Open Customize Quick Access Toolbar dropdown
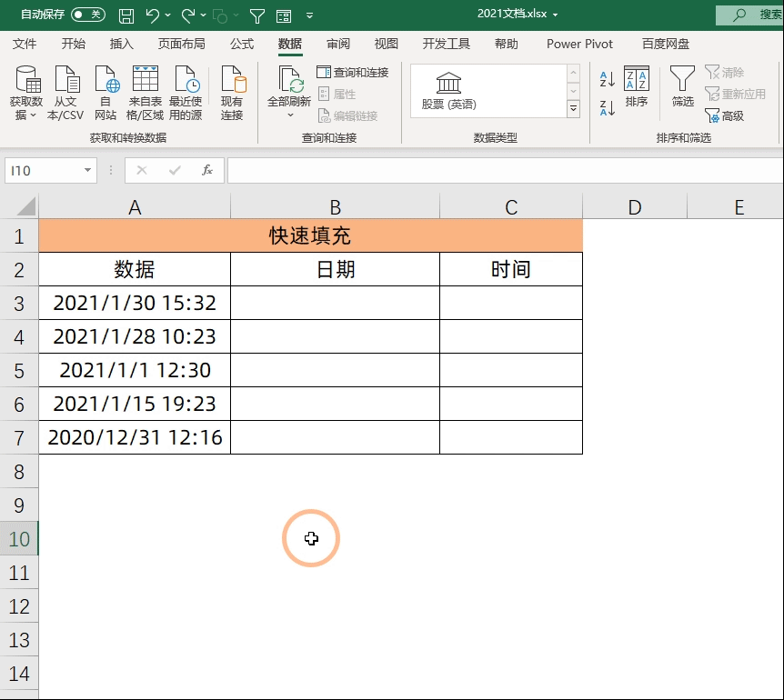784x700 pixels. [x=309, y=15]
